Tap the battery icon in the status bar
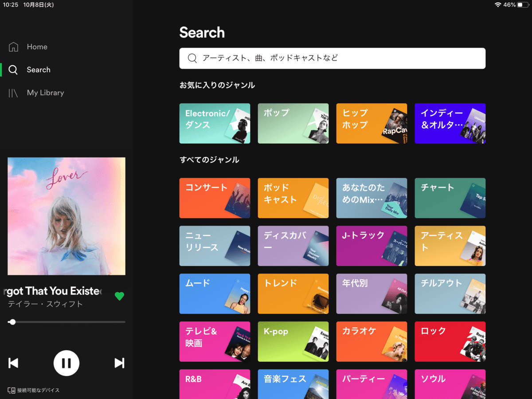Screen dimensions: 532x399 [x=522, y=4]
